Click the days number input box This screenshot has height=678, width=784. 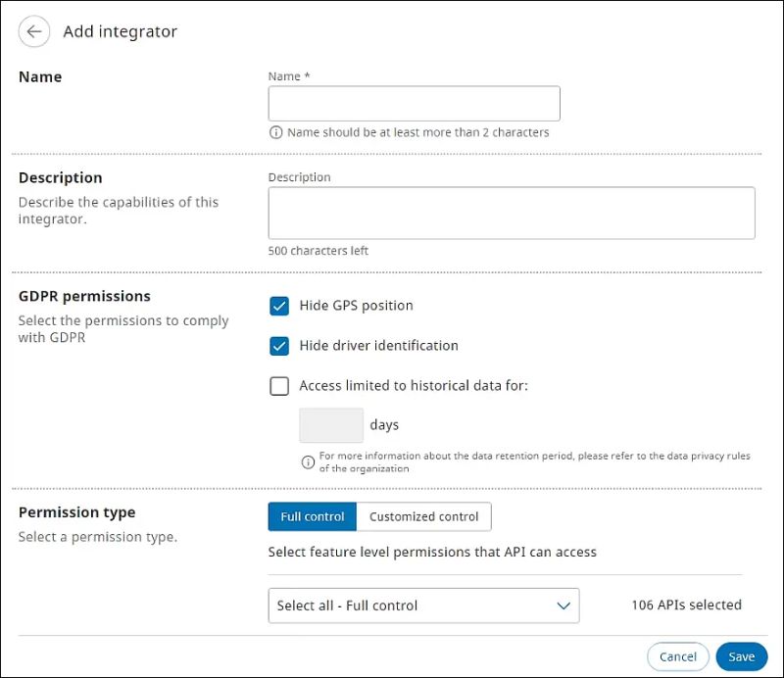[331, 425]
